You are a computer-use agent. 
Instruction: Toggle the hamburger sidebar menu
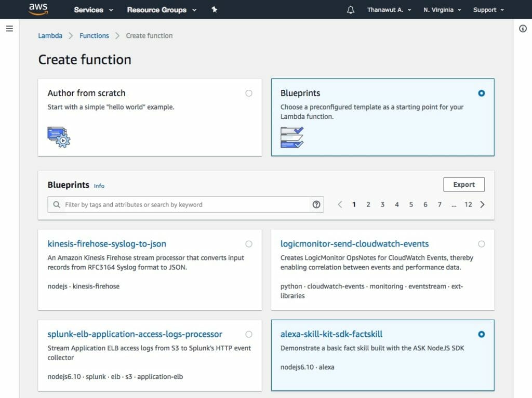point(9,29)
